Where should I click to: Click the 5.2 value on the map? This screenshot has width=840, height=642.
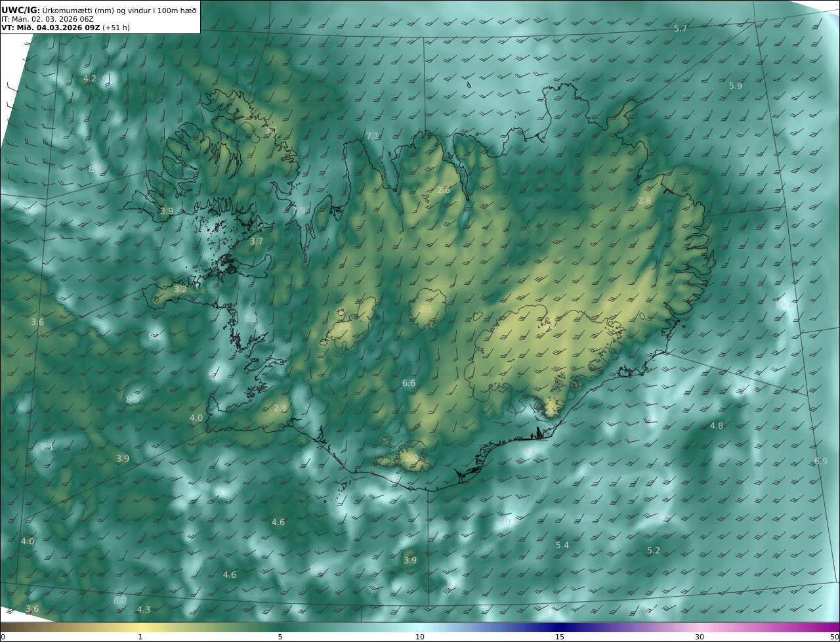[x=654, y=551]
